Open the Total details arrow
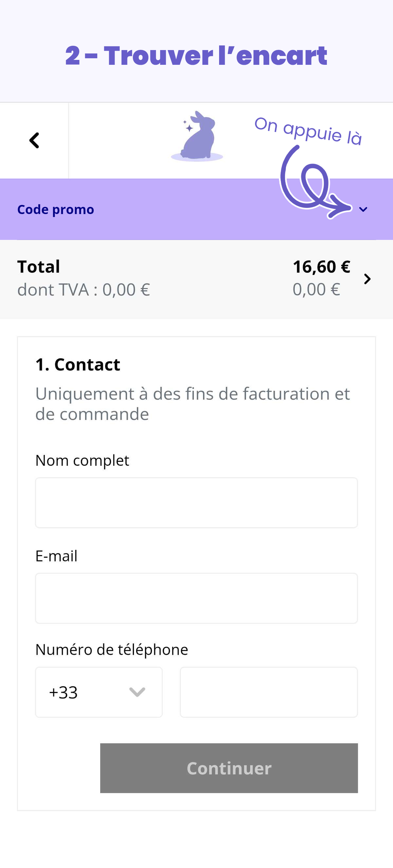Screen dimensions: 393x868 [367, 279]
